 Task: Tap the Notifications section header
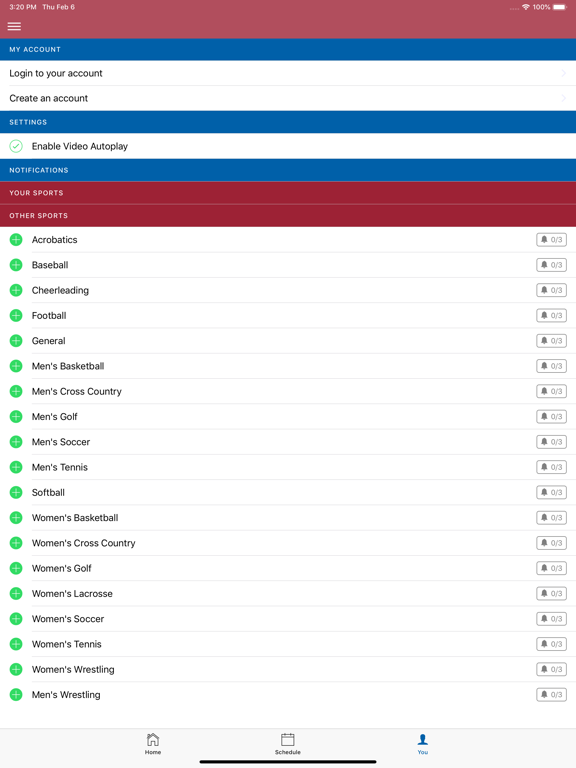(x=288, y=170)
